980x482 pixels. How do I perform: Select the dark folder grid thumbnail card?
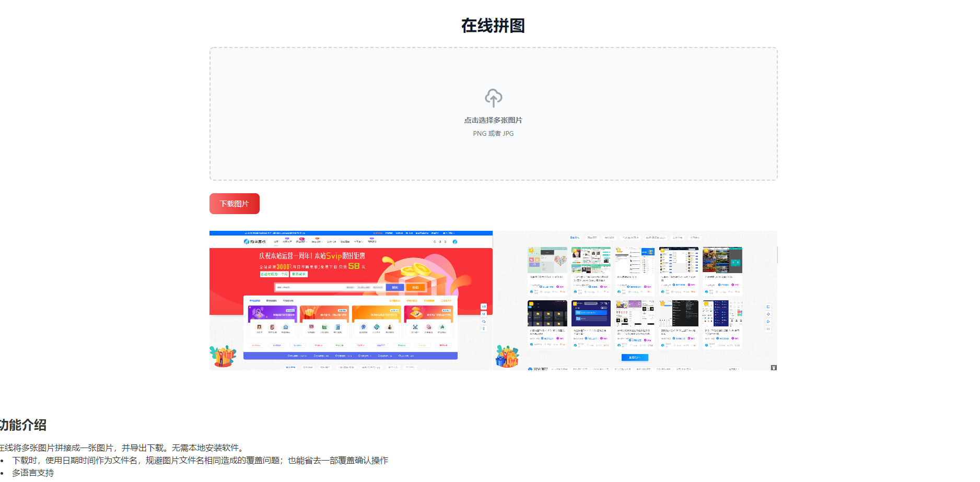pyautogui.click(x=547, y=313)
